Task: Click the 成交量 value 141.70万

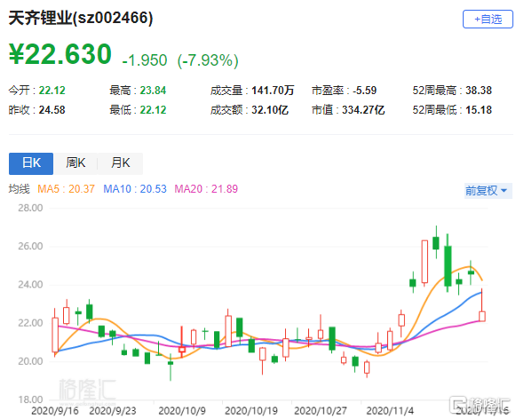Action: (x=273, y=90)
